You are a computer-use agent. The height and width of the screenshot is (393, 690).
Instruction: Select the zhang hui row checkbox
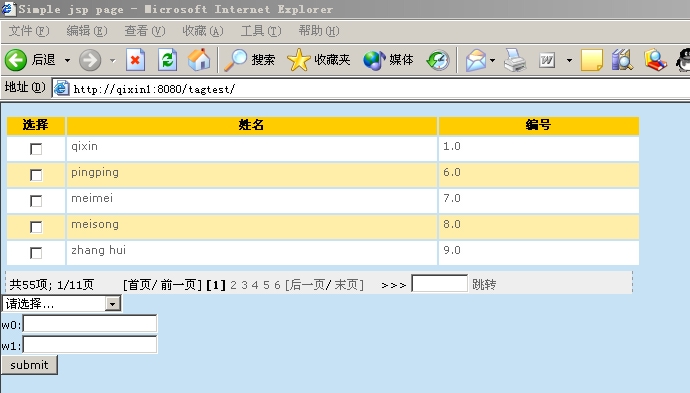(x=36, y=253)
